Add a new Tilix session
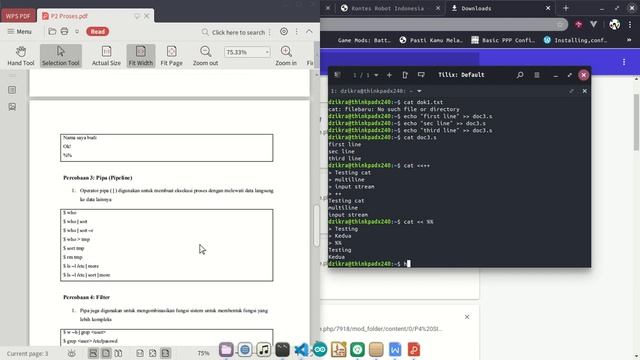The height and width of the screenshot is (360, 640). pos(389,75)
